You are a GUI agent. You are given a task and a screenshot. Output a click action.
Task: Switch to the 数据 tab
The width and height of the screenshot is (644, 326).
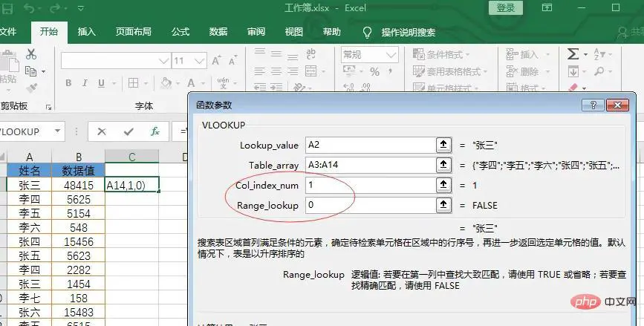tap(218, 32)
